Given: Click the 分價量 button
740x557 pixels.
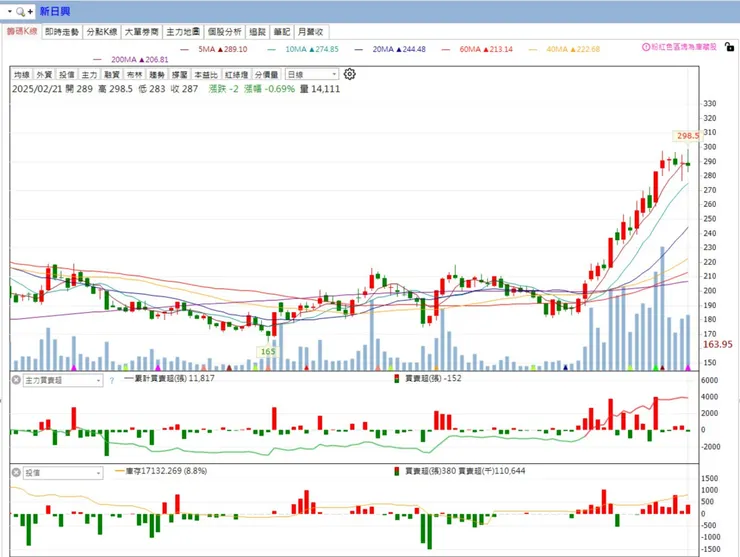Looking at the screenshot, I should [x=267, y=75].
